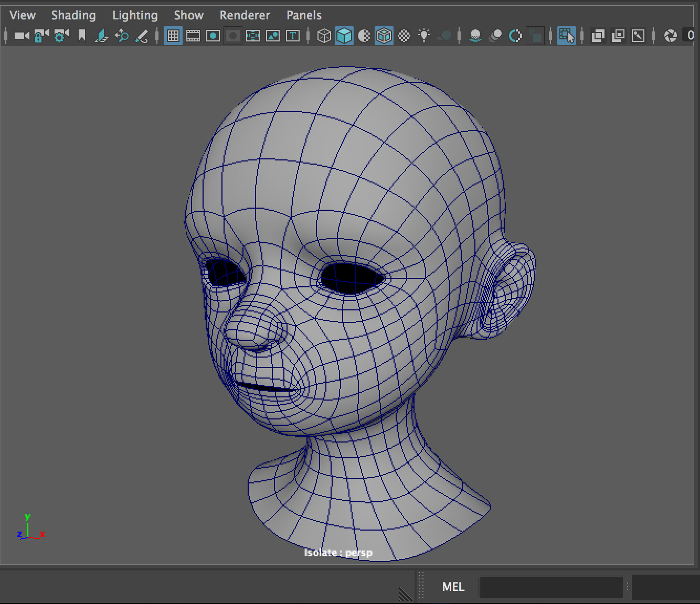
Task: Open the Lighting menu
Action: (x=135, y=15)
